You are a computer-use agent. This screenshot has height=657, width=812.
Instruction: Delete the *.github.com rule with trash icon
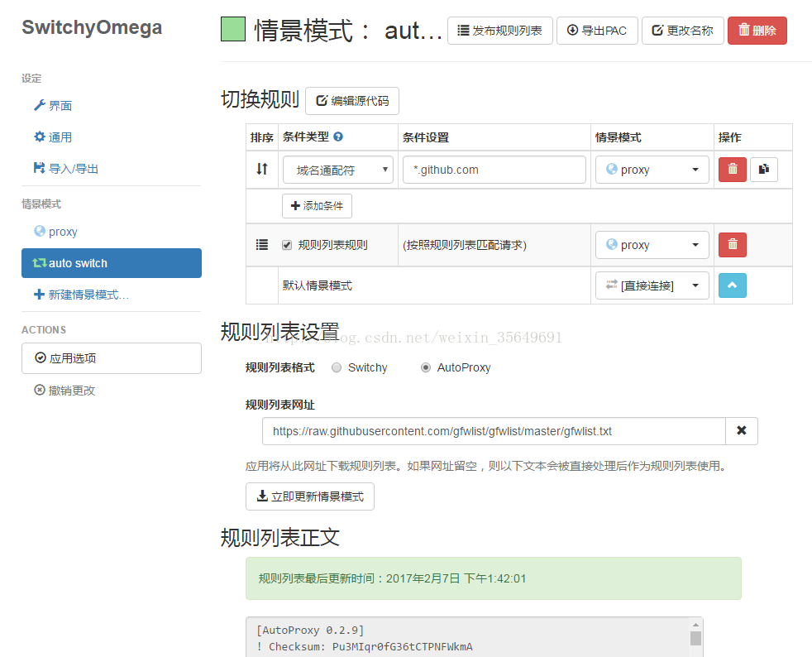[733, 170]
